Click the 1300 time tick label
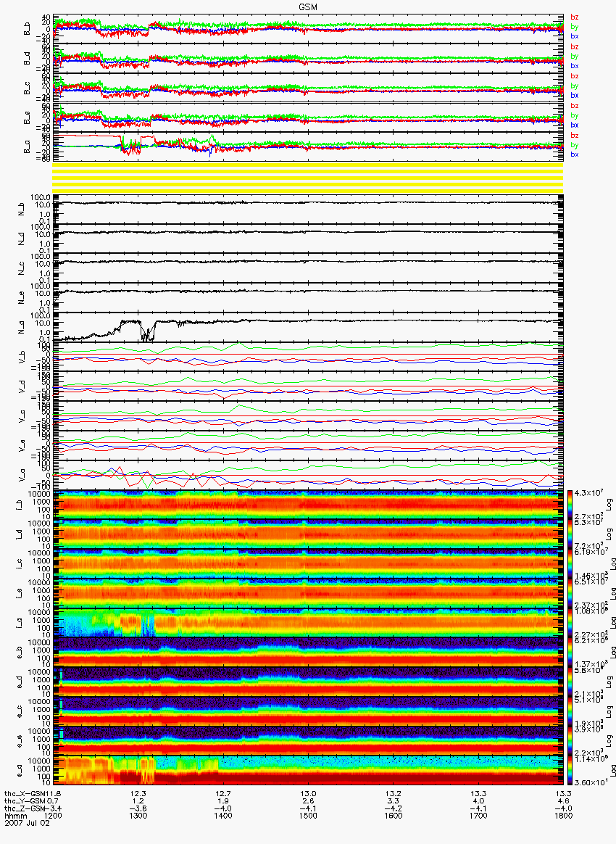 tap(138, 816)
